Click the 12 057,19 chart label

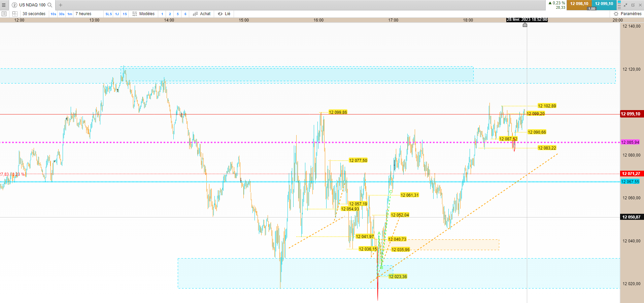coord(358,204)
